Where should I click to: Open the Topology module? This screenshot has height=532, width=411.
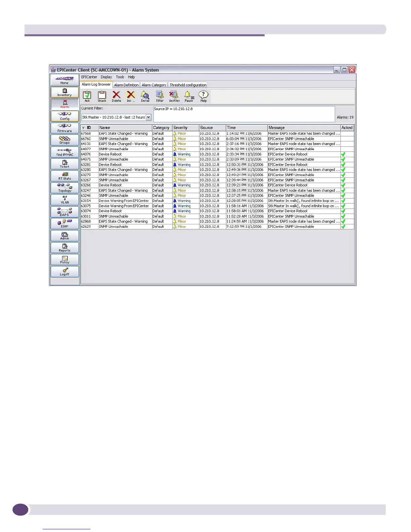(64, 188)
